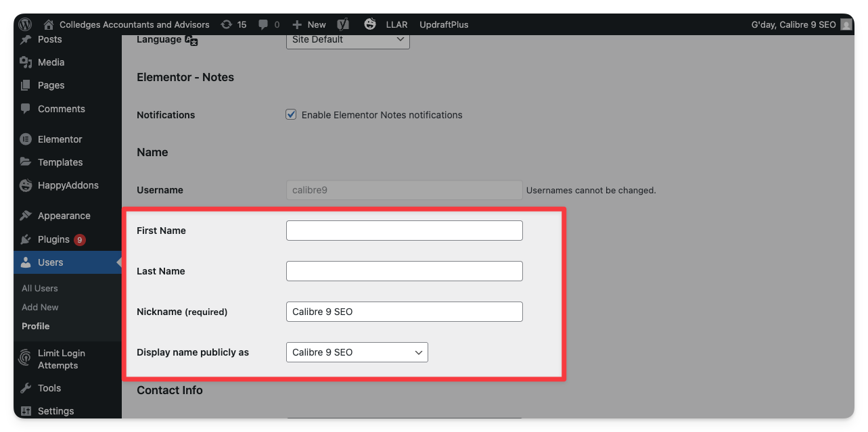Click the Limit Login Attempts fingerprint icon
Screen dimensions: 868x432
tap(26, 357)
